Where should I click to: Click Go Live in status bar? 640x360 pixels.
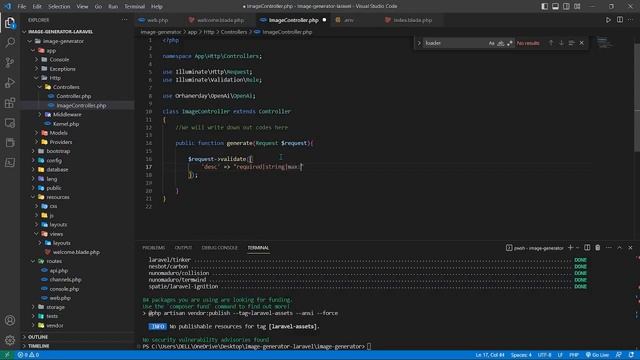[x=597, y=355]
